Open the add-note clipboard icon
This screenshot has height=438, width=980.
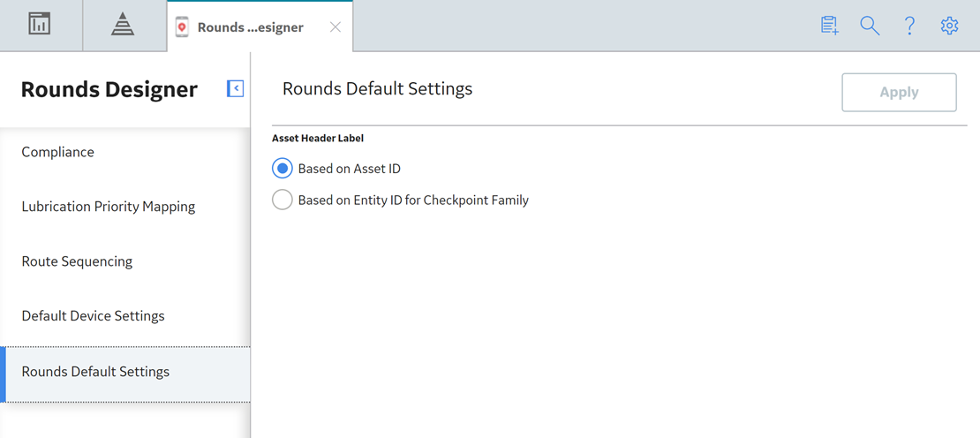829,26
